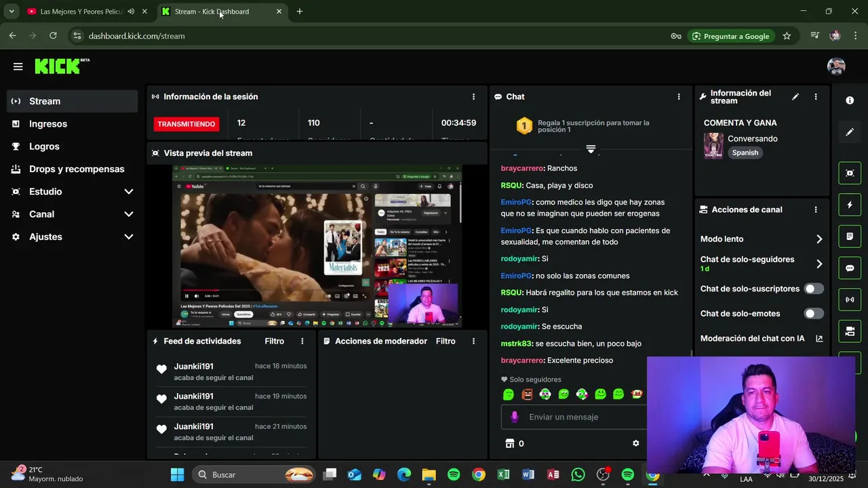This screenshot has height=488, width=868.
Task: Collapse the pinned gift leaderboard banner arrow
Action: 591,149
